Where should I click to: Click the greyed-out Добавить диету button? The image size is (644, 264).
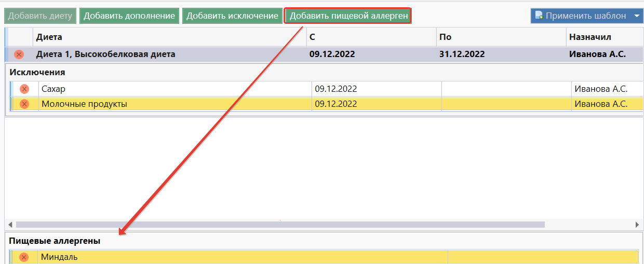(40, 16)
